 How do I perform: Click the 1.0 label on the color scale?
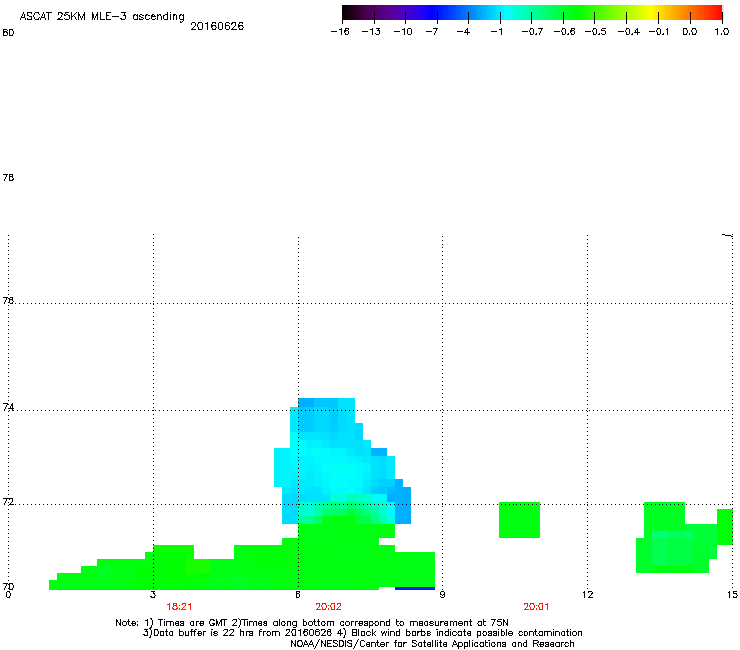[x=722, y=32]
